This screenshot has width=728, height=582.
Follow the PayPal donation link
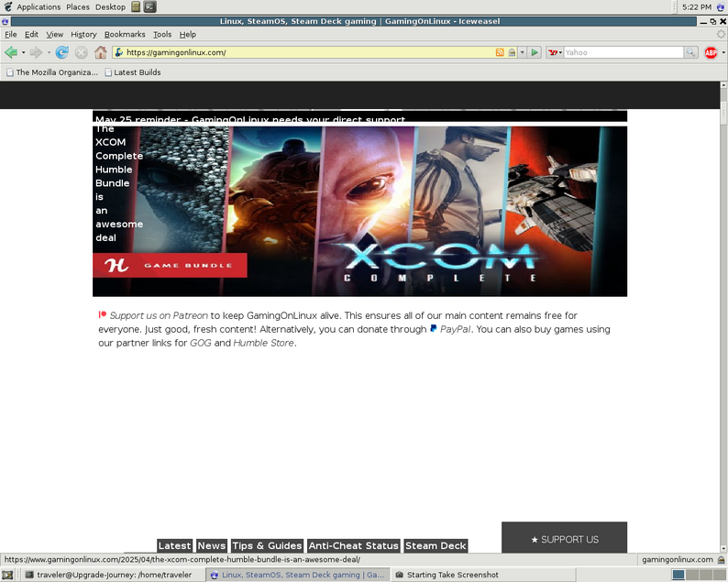(x=455, y=329)
